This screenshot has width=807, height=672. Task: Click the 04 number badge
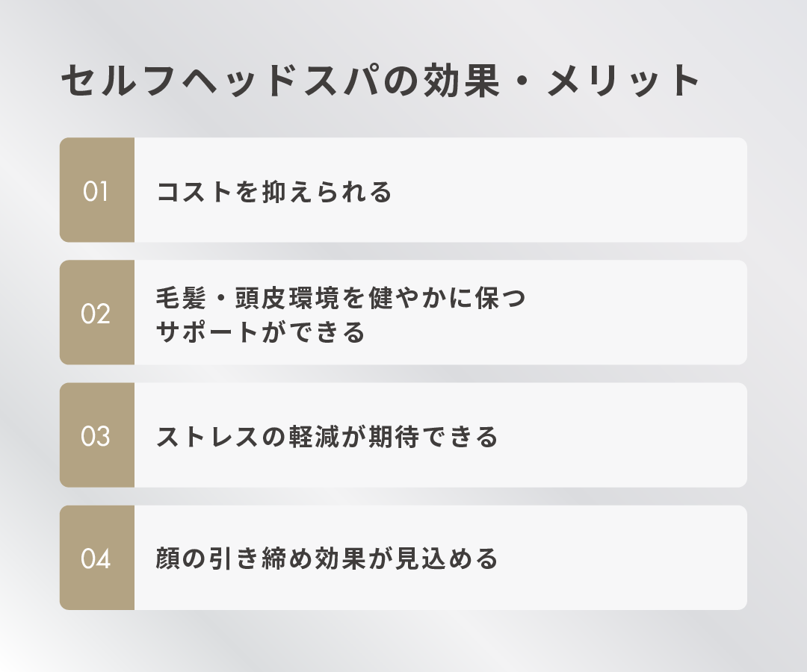click(x=96, y=558)
